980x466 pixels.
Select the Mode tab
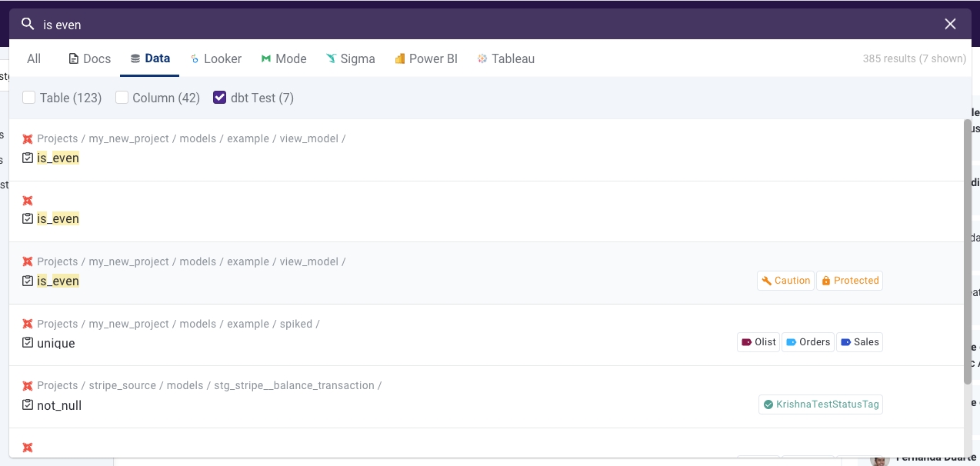tap(284, 59)
